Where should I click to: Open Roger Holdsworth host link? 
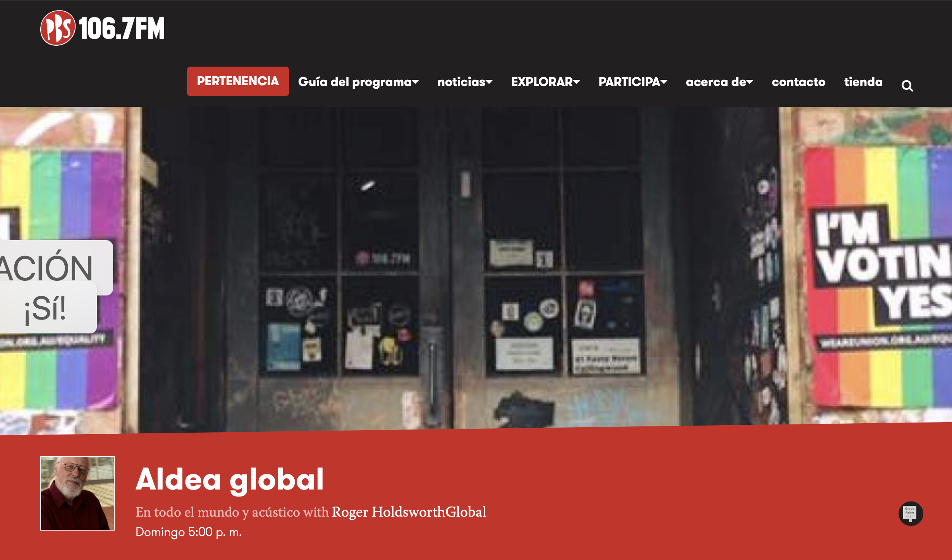pyautogui.click(x=388, y=512)
